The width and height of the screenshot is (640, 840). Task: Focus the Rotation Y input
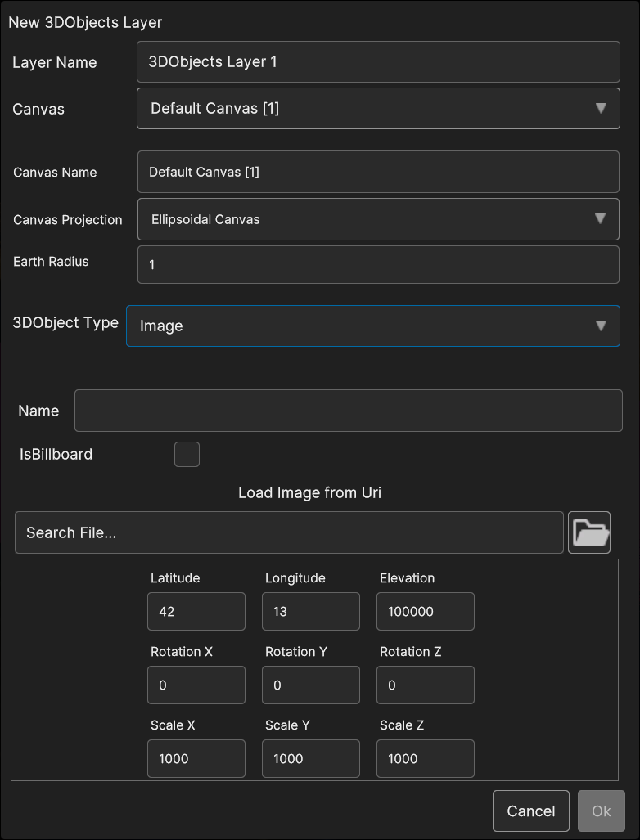pyautogui.click(x=311, y=685)
